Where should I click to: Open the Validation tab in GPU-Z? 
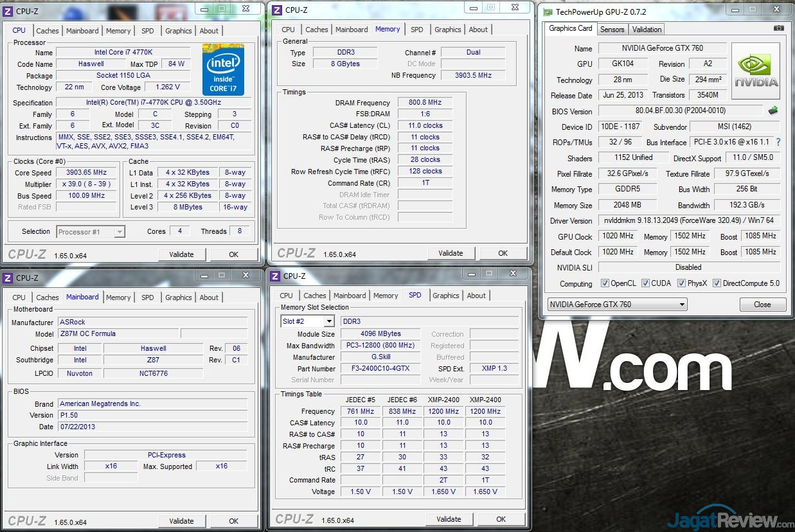647,30
